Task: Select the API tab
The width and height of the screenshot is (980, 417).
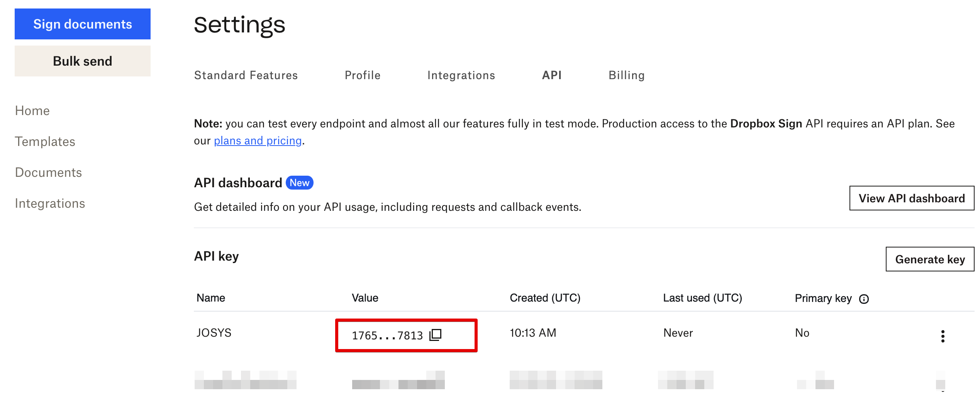Action: 552,75
